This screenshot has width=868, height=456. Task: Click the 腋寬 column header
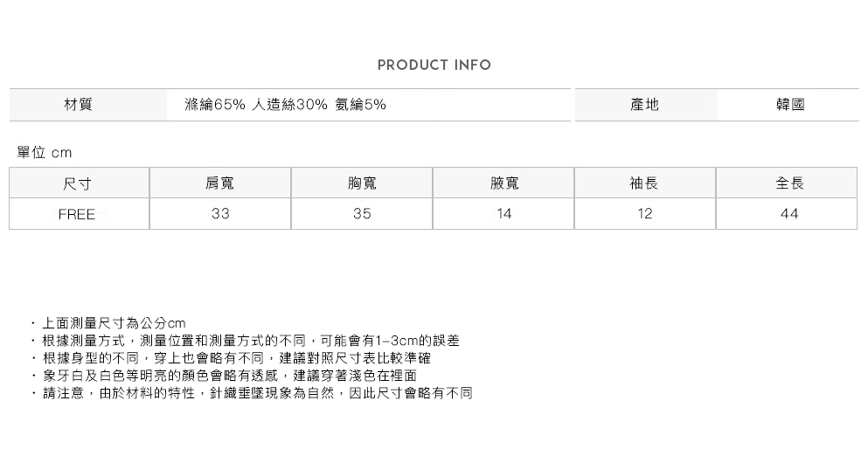point(503,183)
